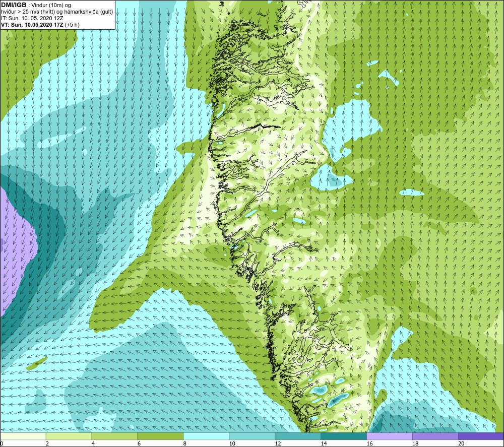Click the 10–12 m/s turquoise legend swatch
504x447 pixels.
tap(252, 436)
